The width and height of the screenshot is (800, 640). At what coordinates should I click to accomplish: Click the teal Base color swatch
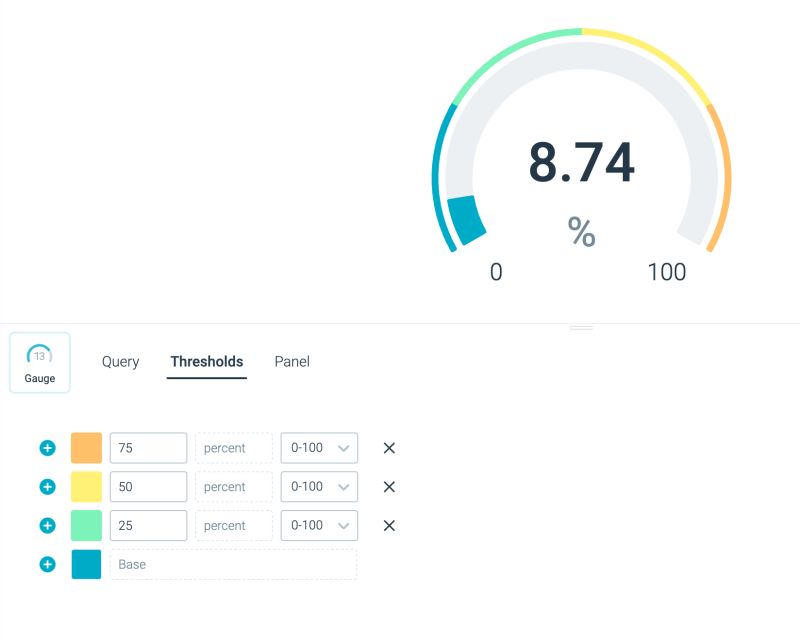[88, 563]
